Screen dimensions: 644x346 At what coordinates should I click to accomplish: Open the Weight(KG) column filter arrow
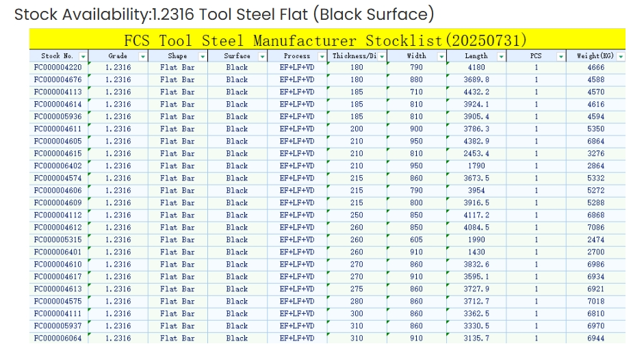[621, 56]
